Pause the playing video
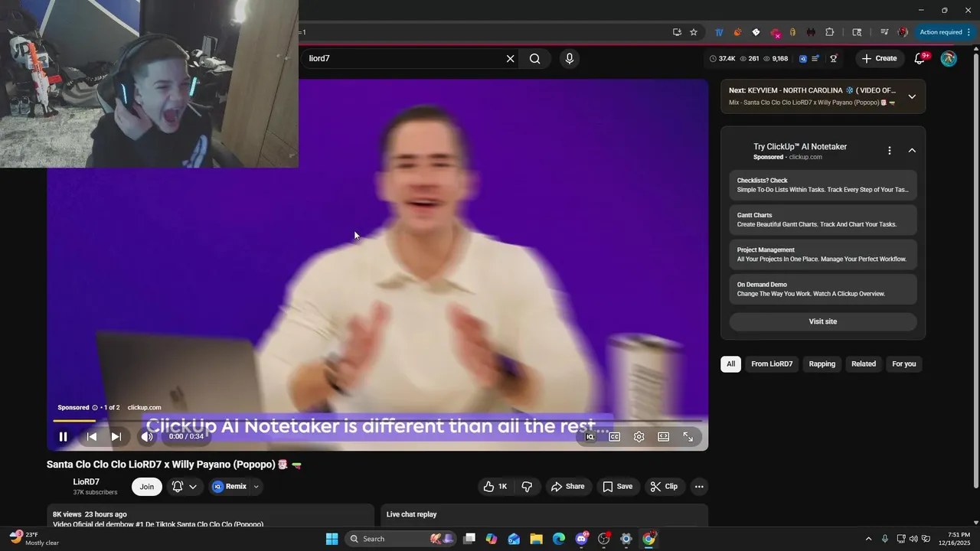980x551 pixels. tap(64, 437)
